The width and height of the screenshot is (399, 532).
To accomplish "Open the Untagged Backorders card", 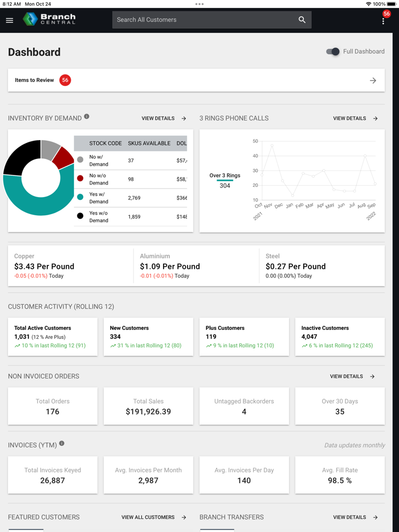I will (244, 406).
